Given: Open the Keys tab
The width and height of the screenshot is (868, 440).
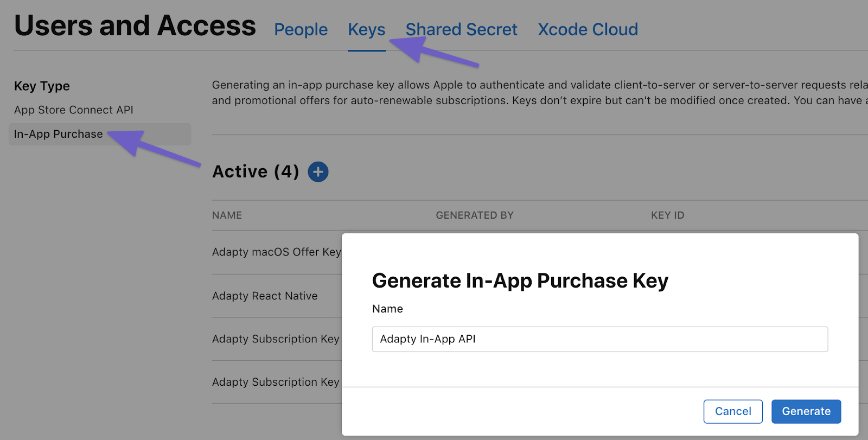Looking at the screenshot, I should coord(367,30).
